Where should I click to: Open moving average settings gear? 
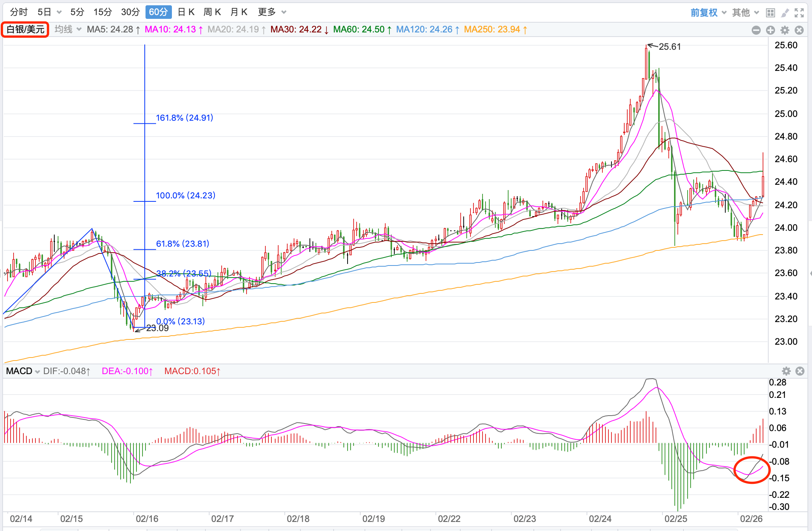(785, 30)
